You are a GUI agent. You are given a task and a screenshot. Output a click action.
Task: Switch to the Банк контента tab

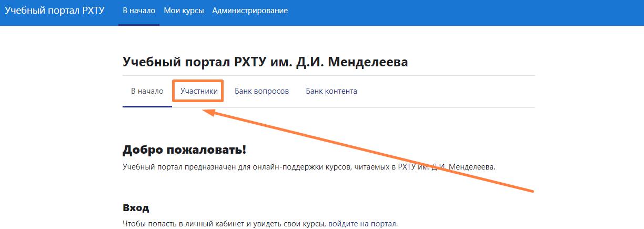pos(331,91)
